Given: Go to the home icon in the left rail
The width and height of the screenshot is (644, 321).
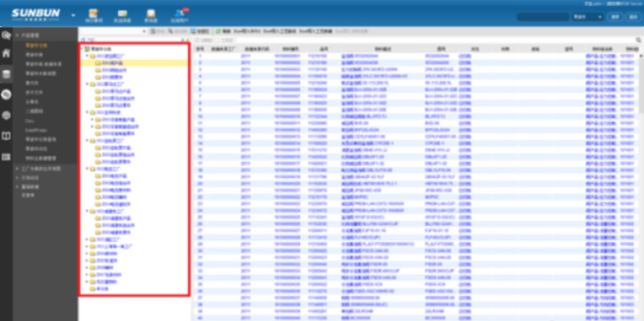Looking at the screenshot, I should [6, 53].
